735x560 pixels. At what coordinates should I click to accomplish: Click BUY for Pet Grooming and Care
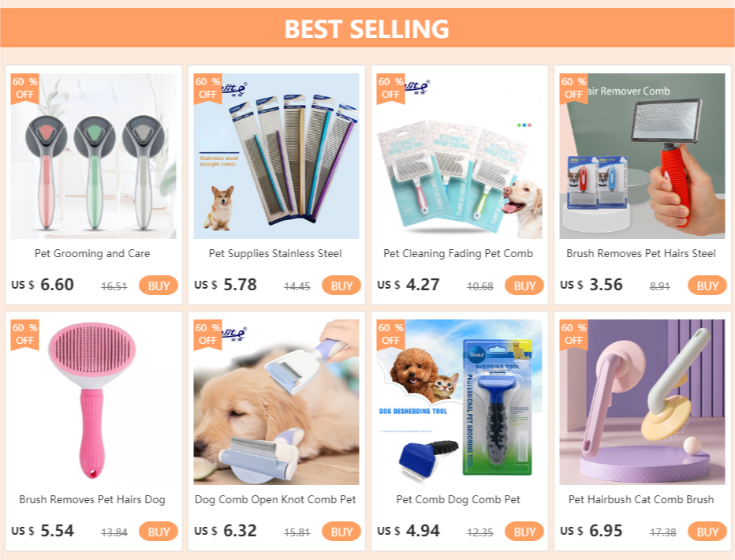pos(159,286)
